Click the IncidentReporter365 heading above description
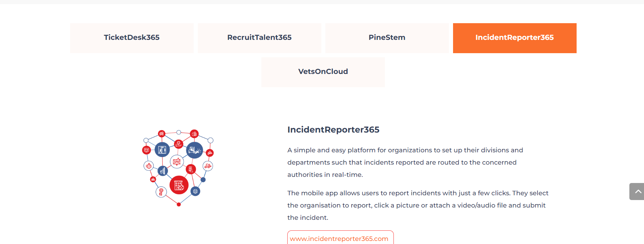This screenshot has height=244, width=644. click(x=333, y=129)
